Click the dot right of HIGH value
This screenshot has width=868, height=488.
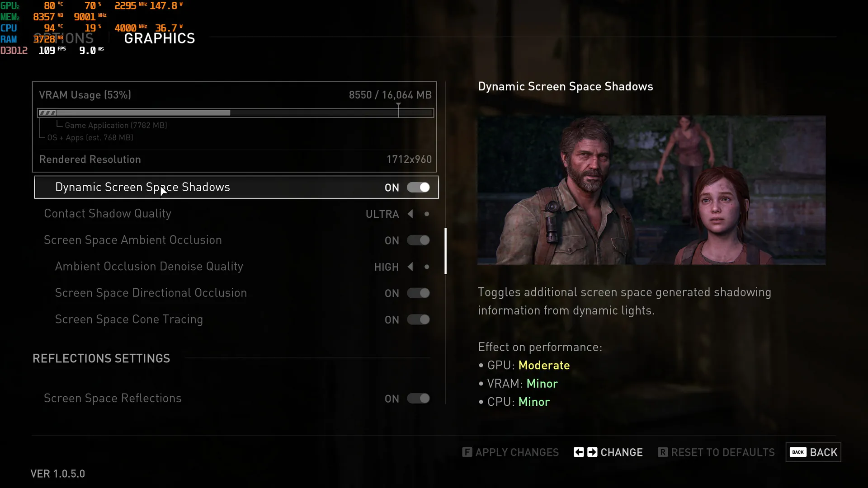427,267
